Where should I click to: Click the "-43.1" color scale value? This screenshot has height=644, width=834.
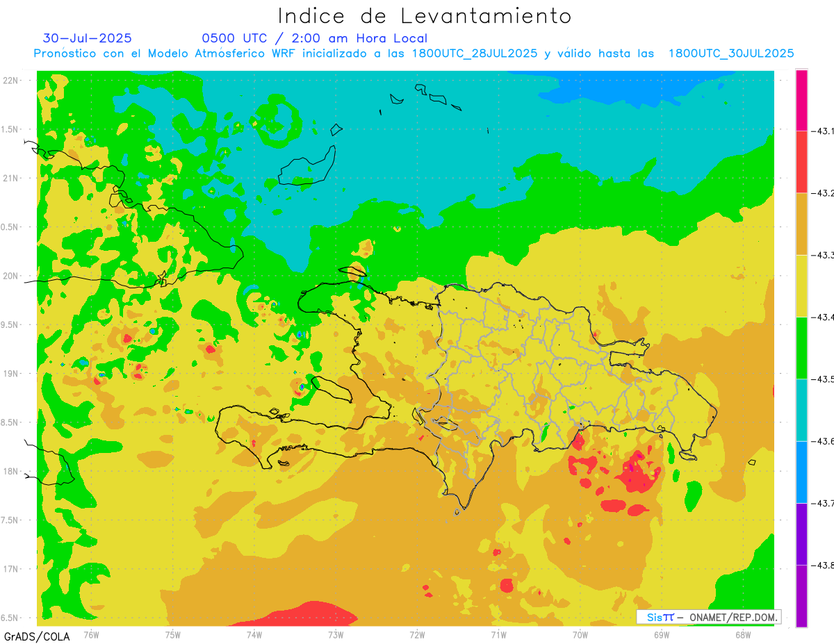tap(824, 131)
